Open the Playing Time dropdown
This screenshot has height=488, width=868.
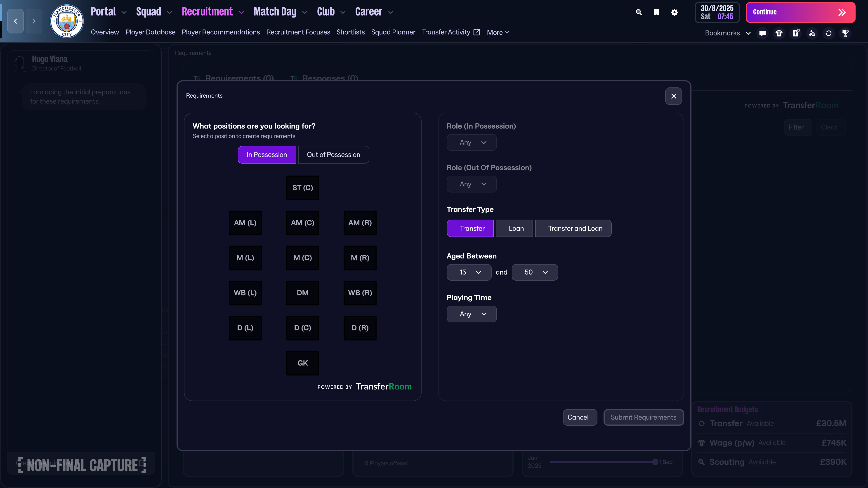coord(471,314)
